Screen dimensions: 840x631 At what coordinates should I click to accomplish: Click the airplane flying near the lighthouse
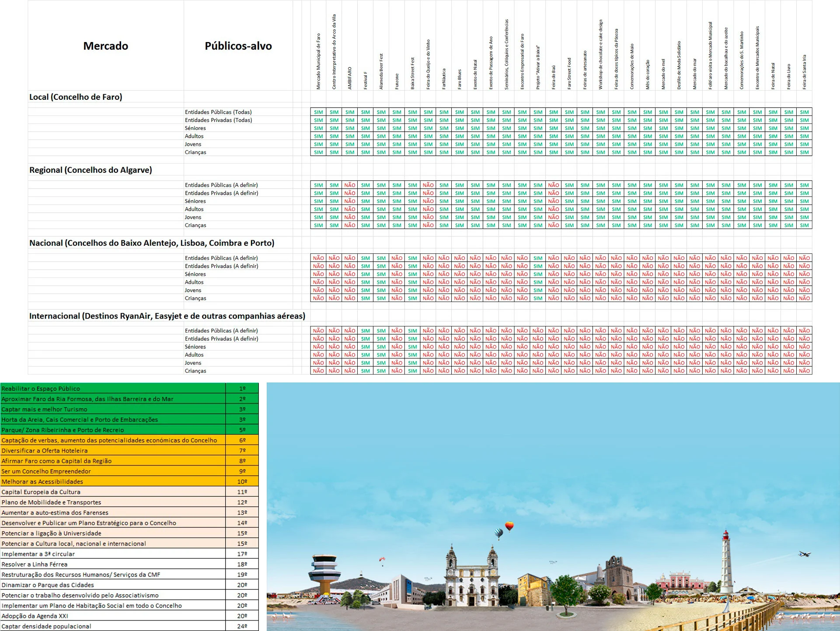point(804,554)
